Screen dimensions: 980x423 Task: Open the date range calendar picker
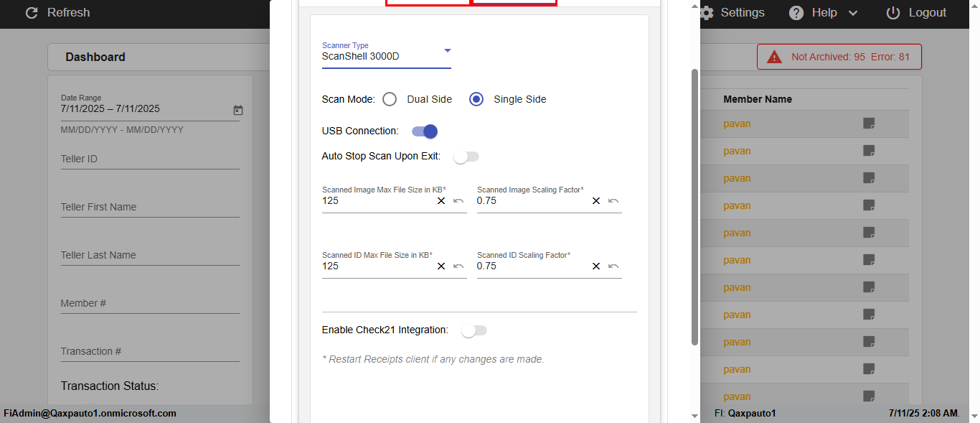pyautogui.click(x=238, y=110)
